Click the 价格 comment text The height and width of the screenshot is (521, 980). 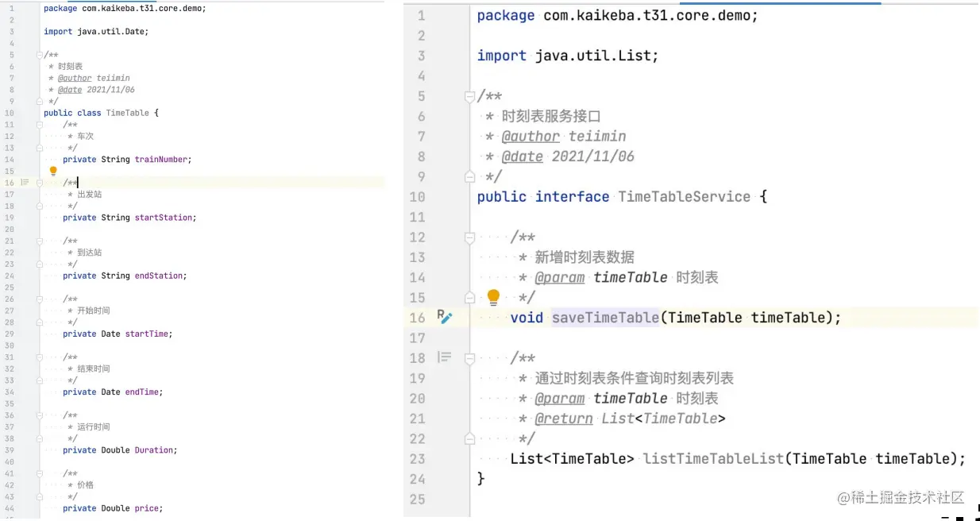coord(85,484)
